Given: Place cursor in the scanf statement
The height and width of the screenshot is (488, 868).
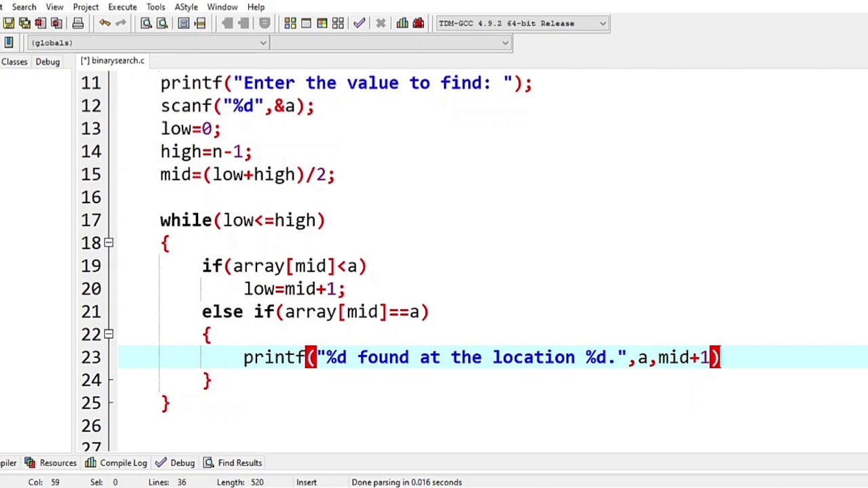Looking at the screenshot, I should pos(237,106).
